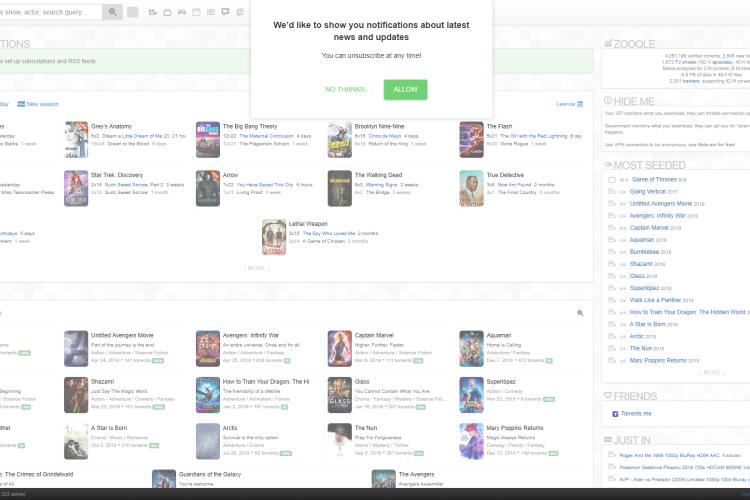Click the speech-bubble chat icon in top toolbar

click(x=225, y=12)
